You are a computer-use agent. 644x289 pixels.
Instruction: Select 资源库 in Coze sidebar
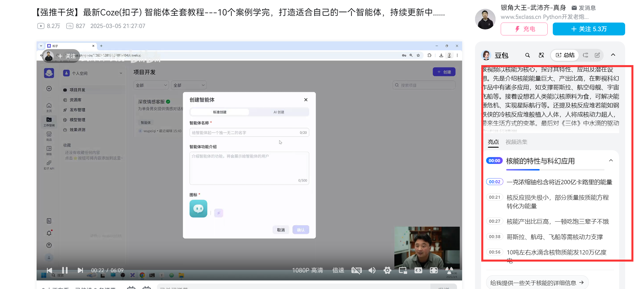93,100
